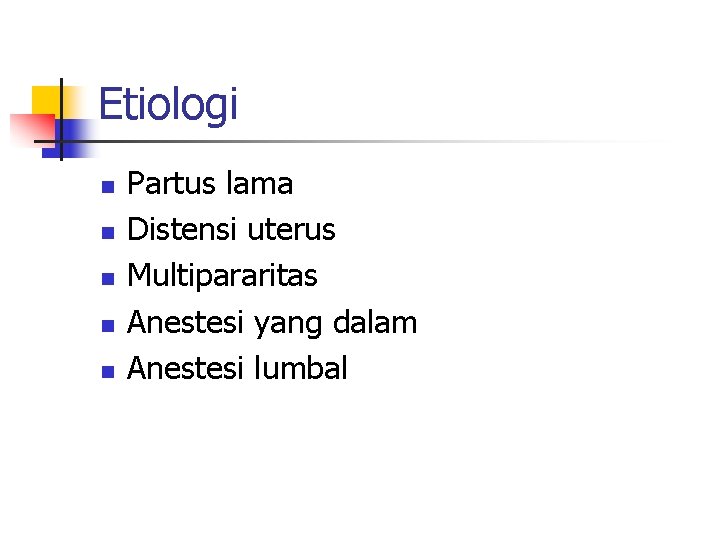Select the Anestesi lumbal bullet text
This screenshot has width=720, height=540.
pyautogui.click(x=237, y=368)
